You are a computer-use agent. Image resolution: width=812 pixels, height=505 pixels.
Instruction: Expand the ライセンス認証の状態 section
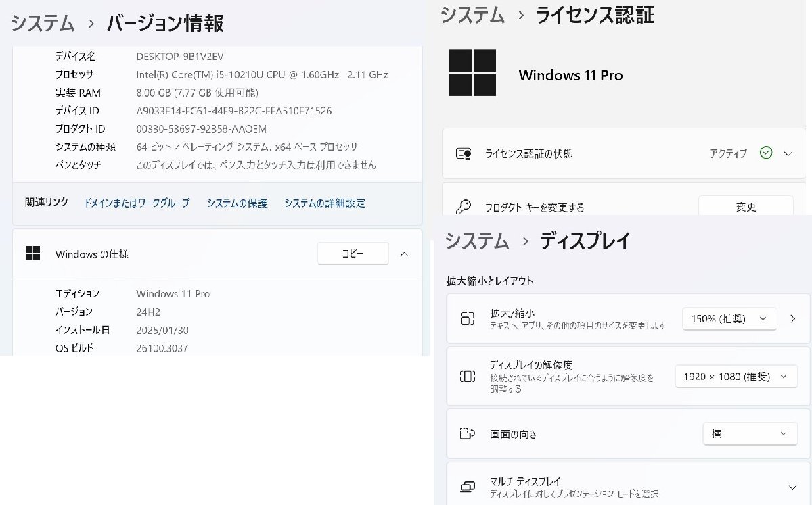point(788,153)
